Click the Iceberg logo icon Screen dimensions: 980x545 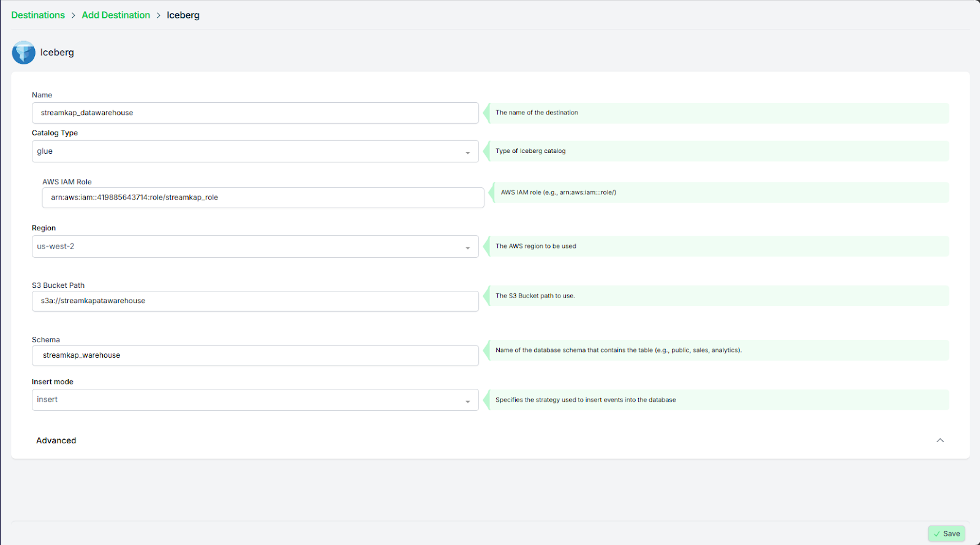[x=24, y=53]
